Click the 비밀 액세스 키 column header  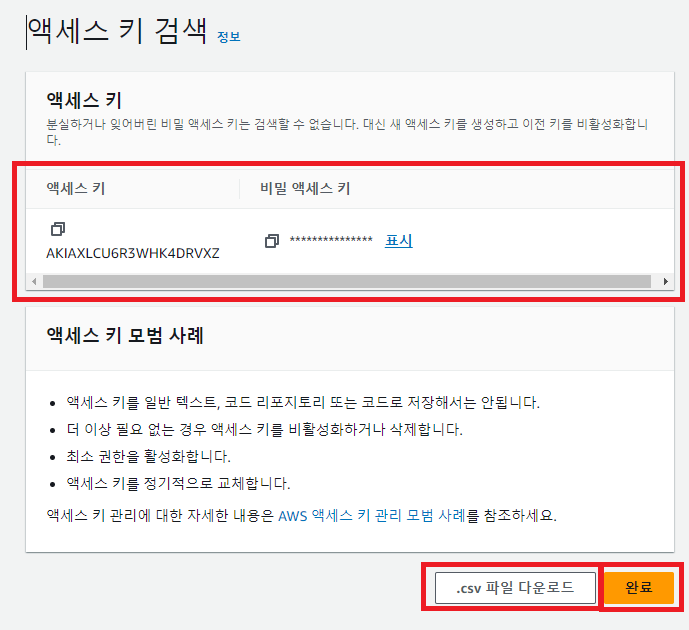point(305,189)
